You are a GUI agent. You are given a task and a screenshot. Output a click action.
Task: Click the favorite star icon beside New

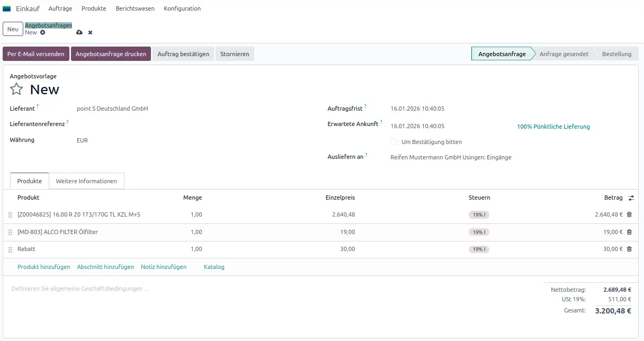coord(16,89)
